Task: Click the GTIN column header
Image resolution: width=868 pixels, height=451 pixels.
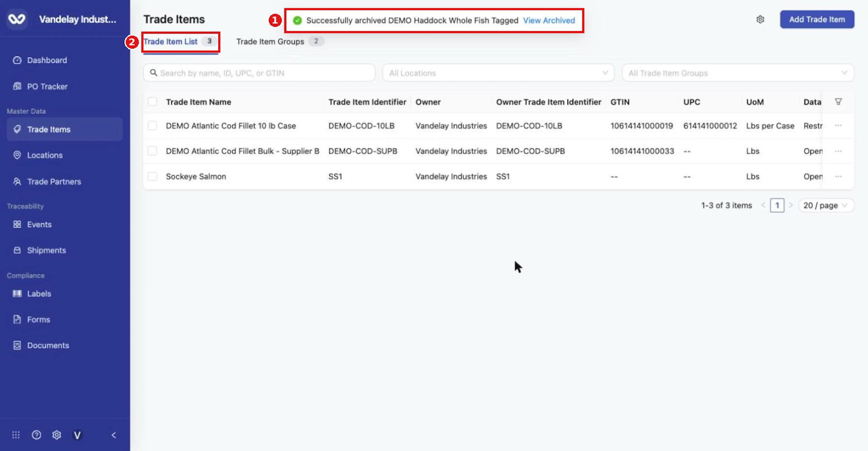Action: (x=620, y=102)
